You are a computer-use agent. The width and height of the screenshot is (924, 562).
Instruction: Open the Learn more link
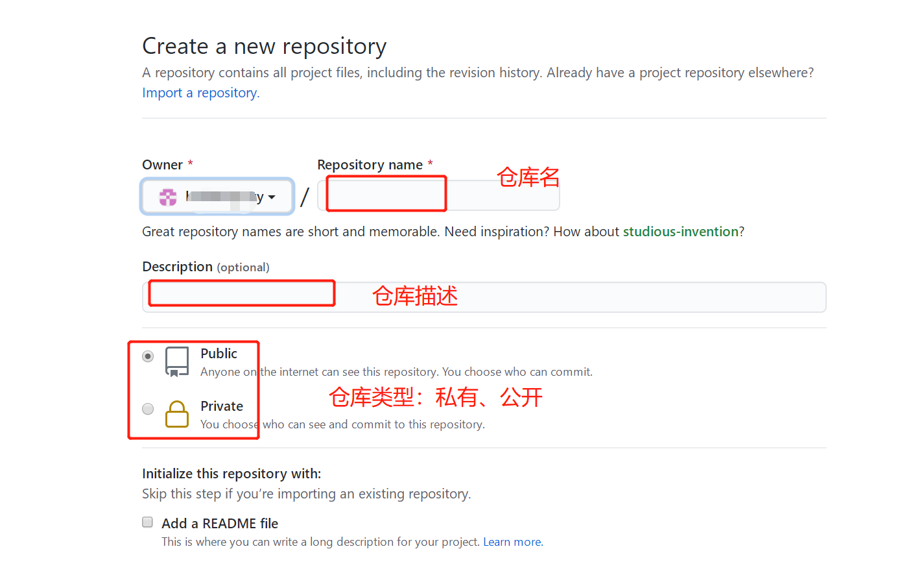[x=513, y=542]
